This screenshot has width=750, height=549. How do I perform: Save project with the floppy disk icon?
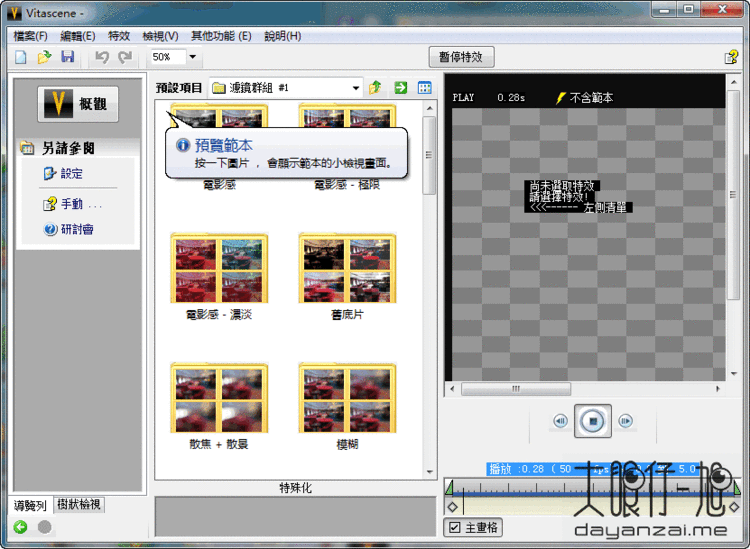tap(67, 57)
